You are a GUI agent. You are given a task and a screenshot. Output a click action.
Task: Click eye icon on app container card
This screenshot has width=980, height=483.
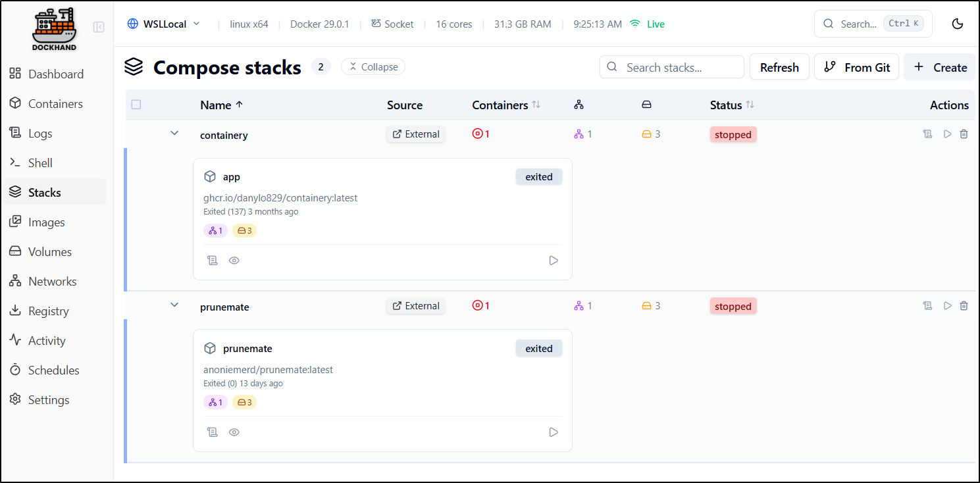234,261
